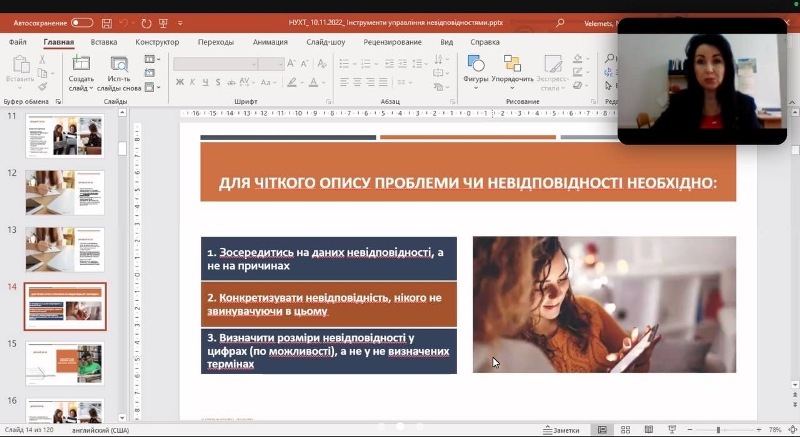
Task: Toggle center text alignment
Action: 357,82
